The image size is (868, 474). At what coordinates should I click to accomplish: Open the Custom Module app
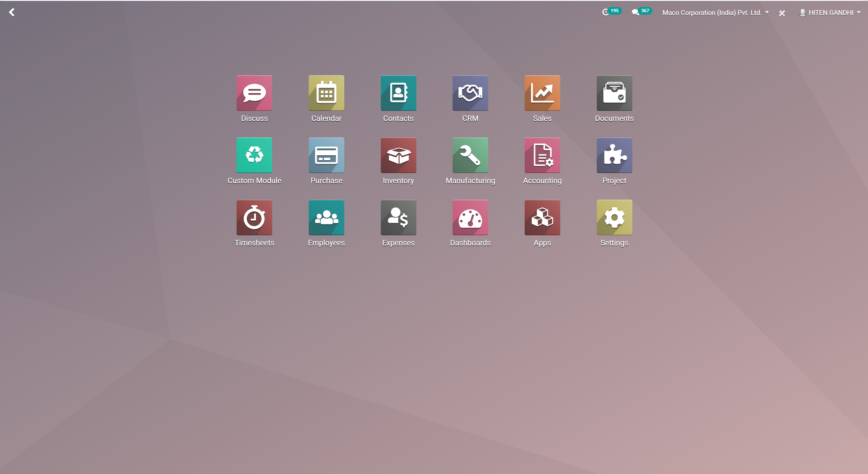(254, 155)
